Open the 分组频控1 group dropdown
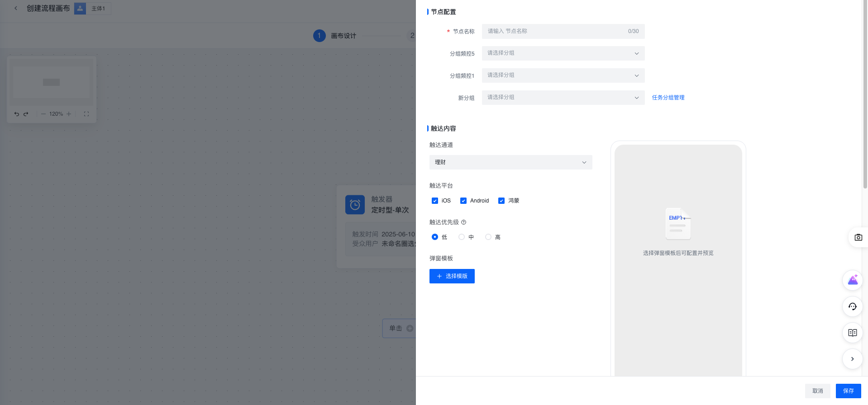Image resolution: width=868 pixels, height=405 pixels. [563, 75]
